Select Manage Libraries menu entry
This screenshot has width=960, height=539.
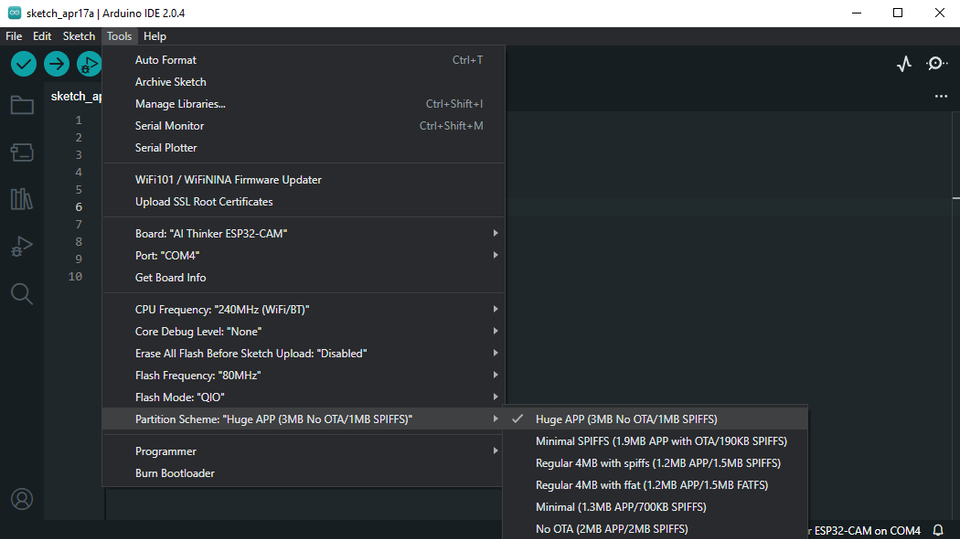click(180, 104)
